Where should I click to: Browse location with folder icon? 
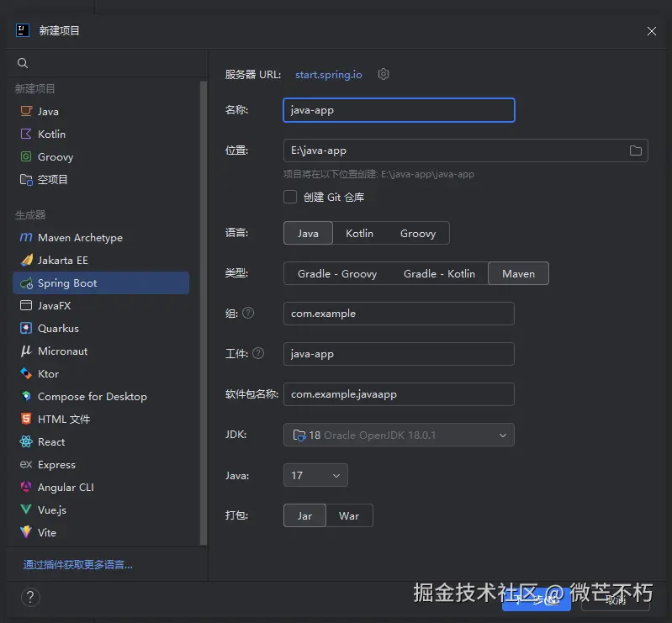click(x=636, y=150)
